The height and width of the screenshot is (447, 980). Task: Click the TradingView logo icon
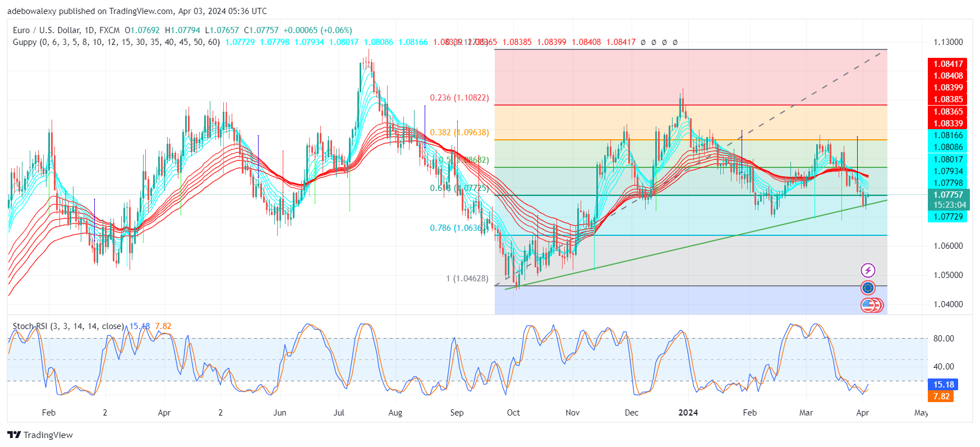(14, 435)
